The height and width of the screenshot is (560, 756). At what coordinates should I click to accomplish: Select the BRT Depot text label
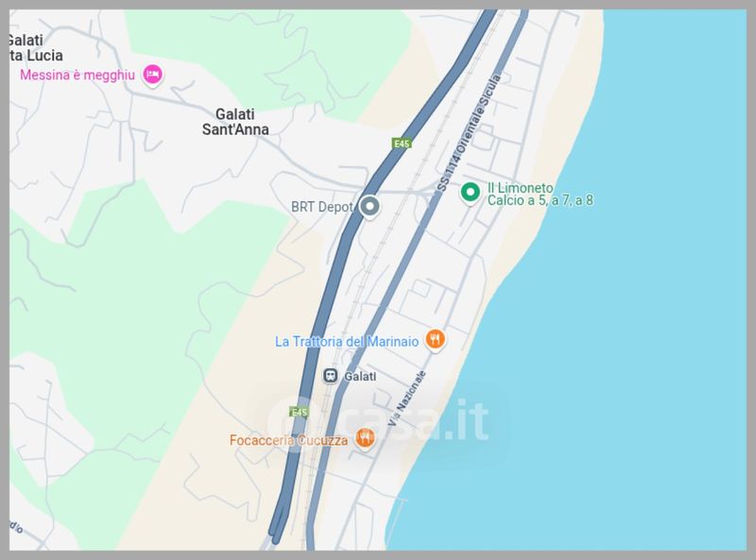point(322,207)
